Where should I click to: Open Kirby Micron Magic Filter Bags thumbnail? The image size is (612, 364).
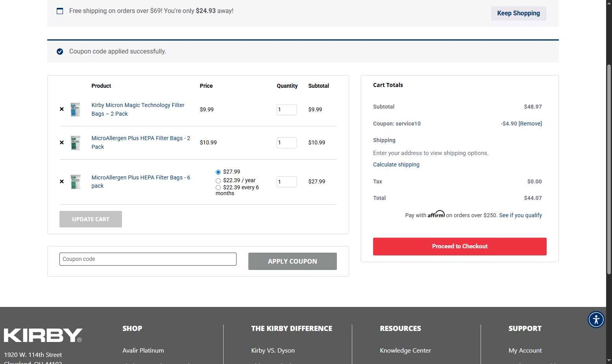coord(75,109)
